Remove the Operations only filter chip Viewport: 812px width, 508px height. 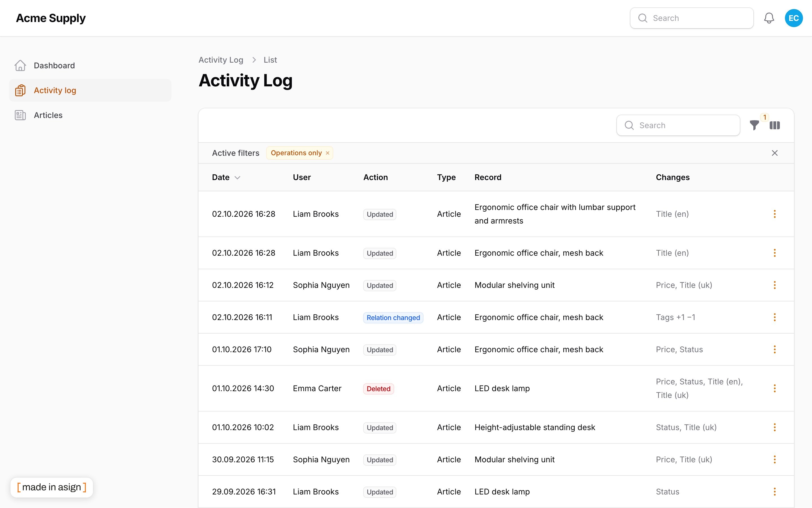[328, 153]
